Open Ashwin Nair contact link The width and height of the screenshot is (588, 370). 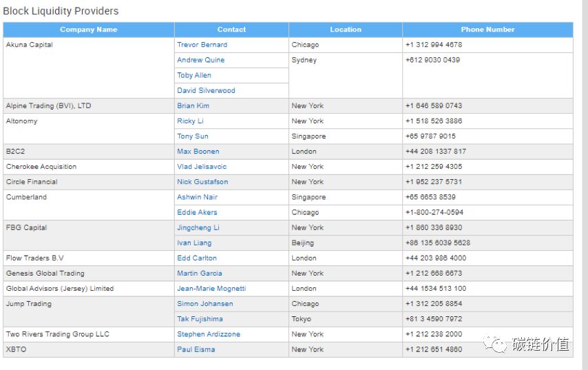[x=197, y=197]
